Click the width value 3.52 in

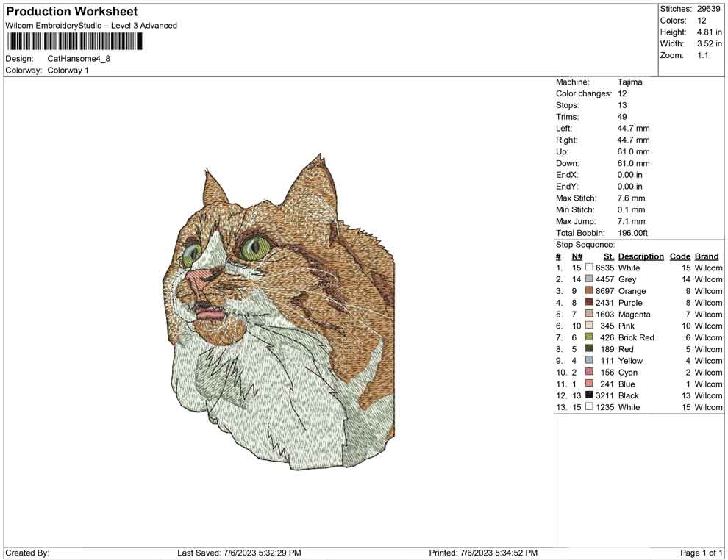point(709,43)
